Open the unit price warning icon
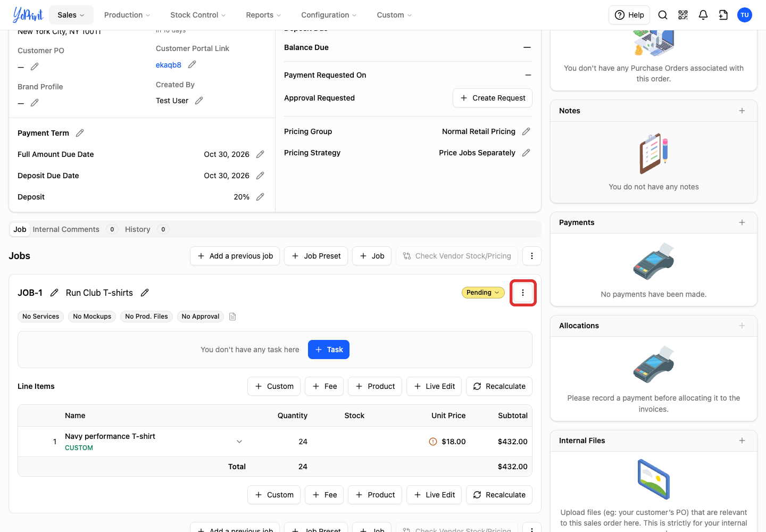The width and height of the screenshot is (766, 532). [433, 442]
